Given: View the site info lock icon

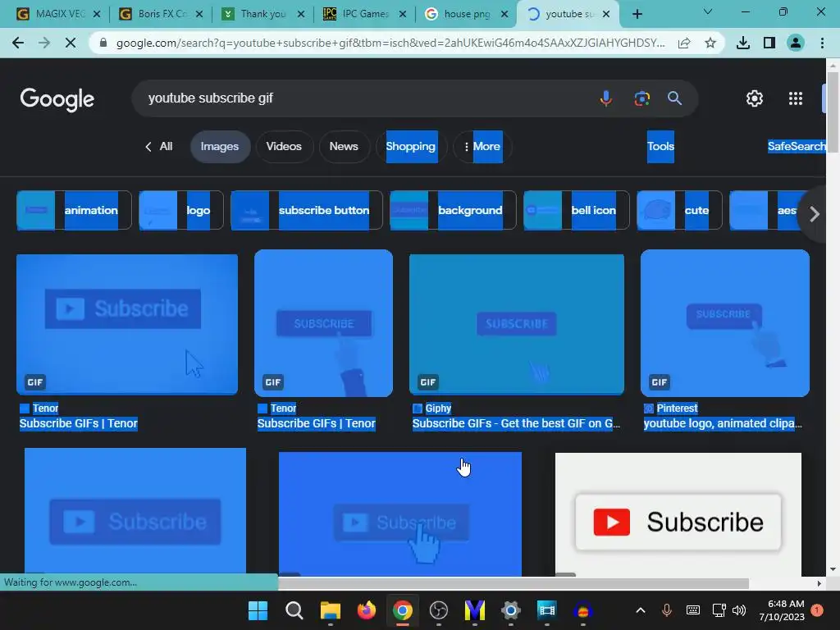Looking at the screenshot, I should coord(103,43).
